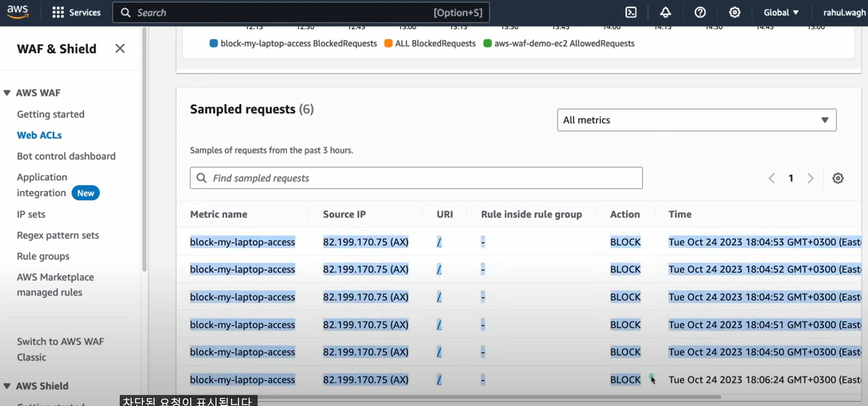Open IP sets in sidebar

click(x=31, y=214)
